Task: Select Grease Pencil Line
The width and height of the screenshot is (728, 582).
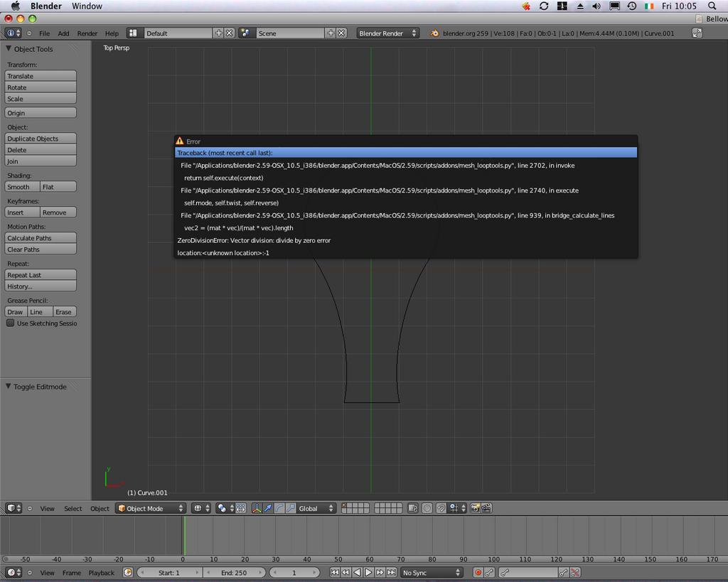Action: tap(40, 312)
